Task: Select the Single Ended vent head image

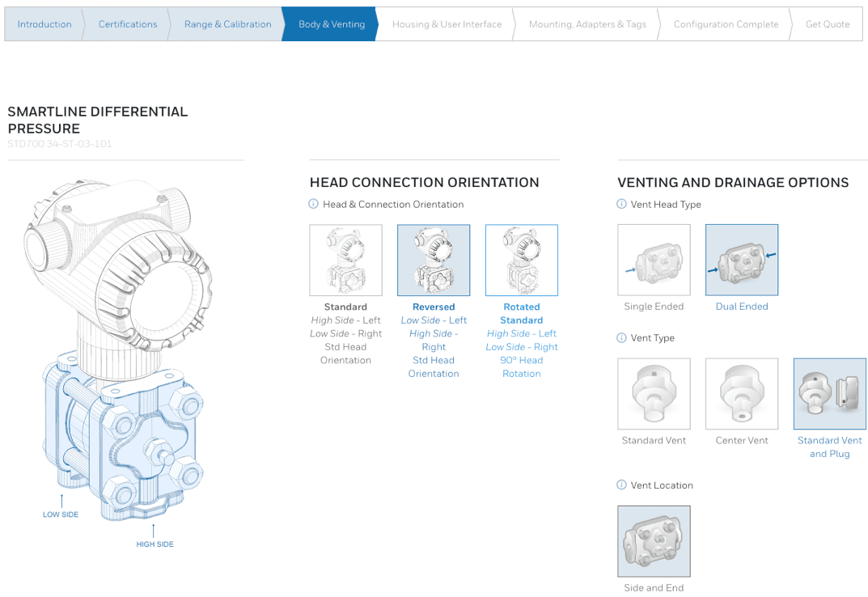Action: (654, 260)
